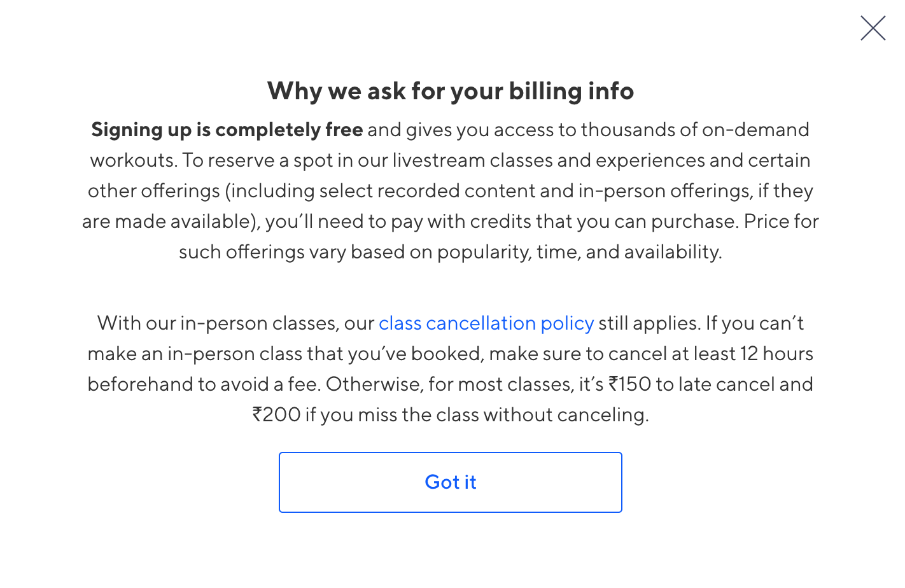Close the billing info dialog
The width and height of the screenshot is (905, 588).
(873, 29)
